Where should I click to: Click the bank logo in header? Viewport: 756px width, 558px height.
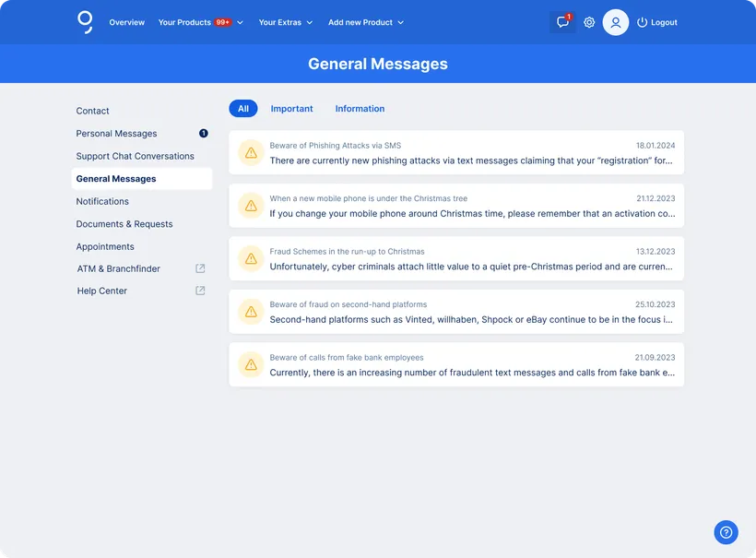coord(85,22)
